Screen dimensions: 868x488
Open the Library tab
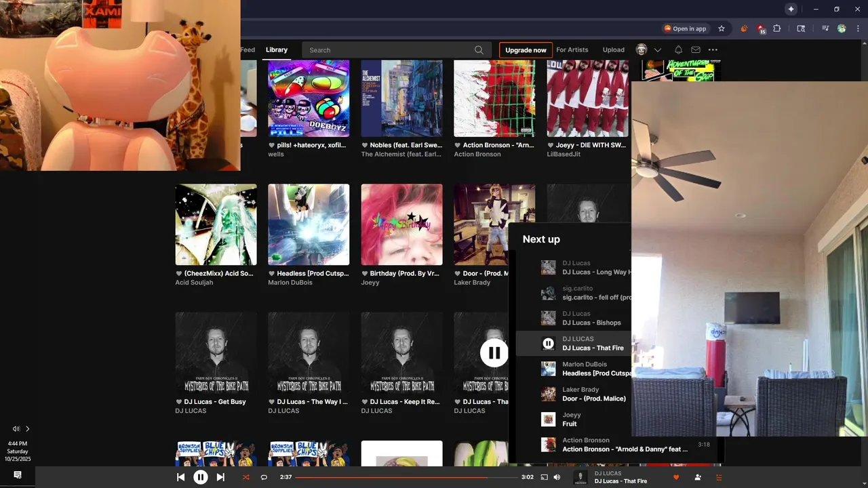coord(277,49)
